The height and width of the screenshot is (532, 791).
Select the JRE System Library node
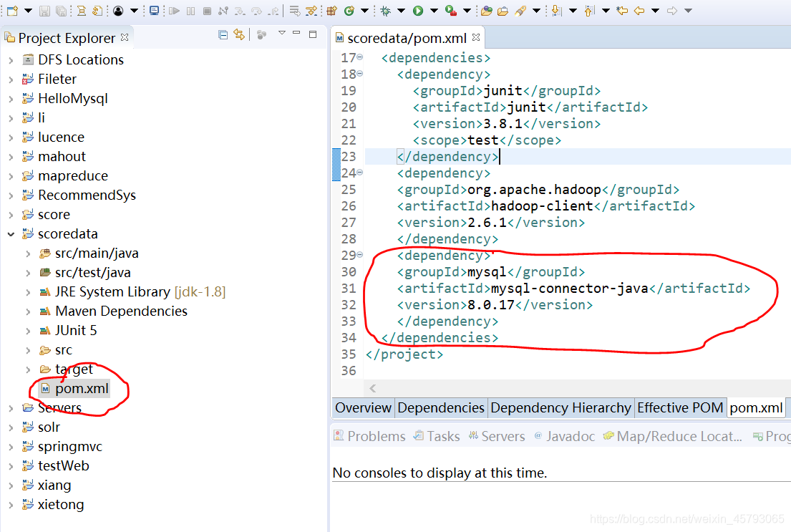(140, 291)
